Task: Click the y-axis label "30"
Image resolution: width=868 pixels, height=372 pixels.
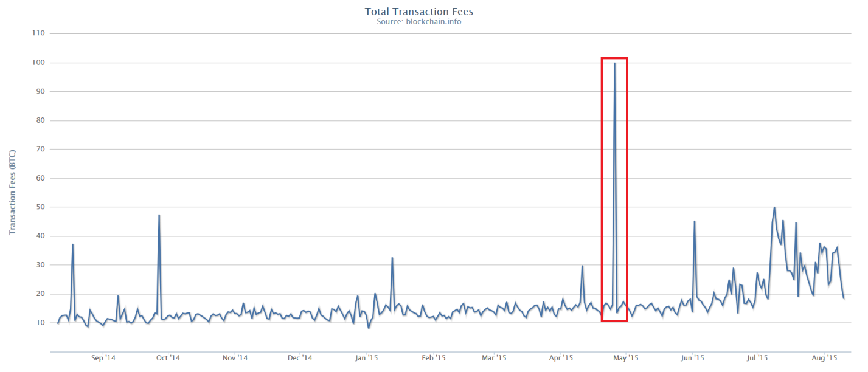Action: coord(41,264)
